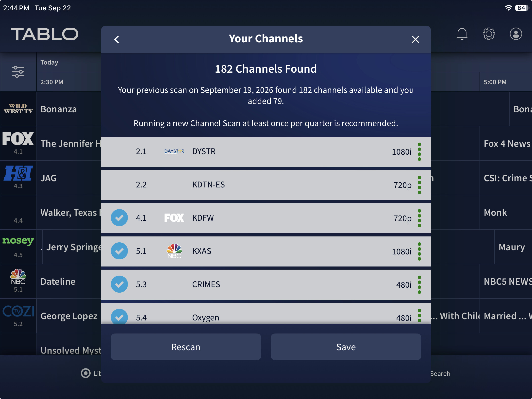This screenshot has height=399, width=532.
Task: Save the channel selection
Action: [346, 347]
